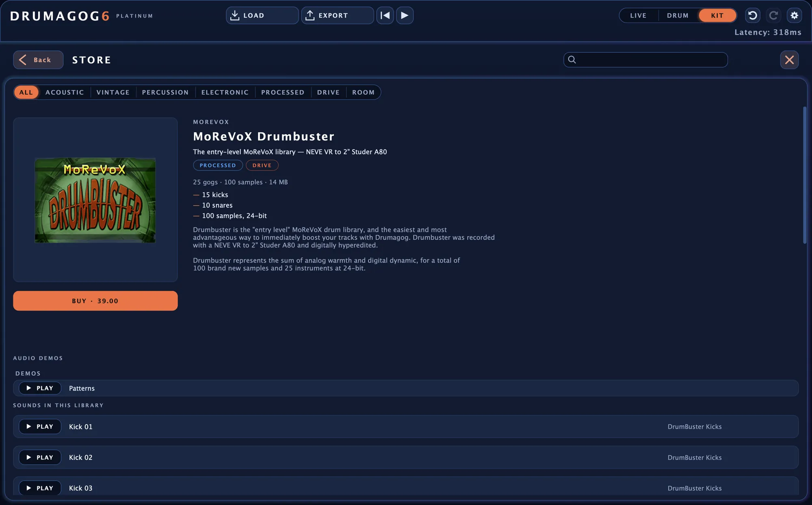This screenshot has height=505, width=812.
Task: Click the store search field
Action: click(x=646, y=60)
